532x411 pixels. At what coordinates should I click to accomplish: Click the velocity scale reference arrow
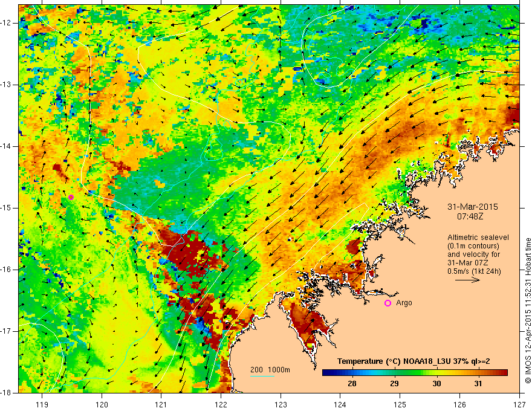pos(467,280)
